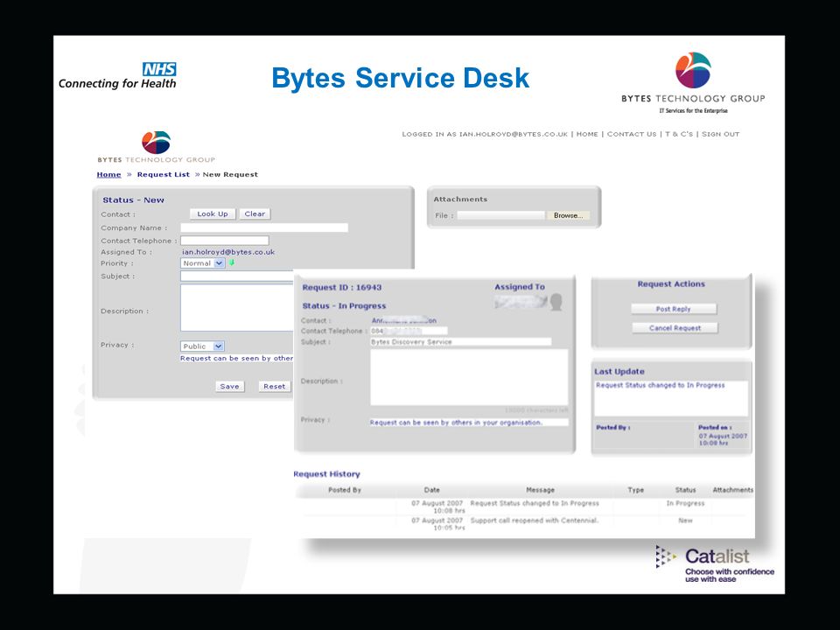Click the Message column header
840x630 pixels.
(x=540, y=490)
